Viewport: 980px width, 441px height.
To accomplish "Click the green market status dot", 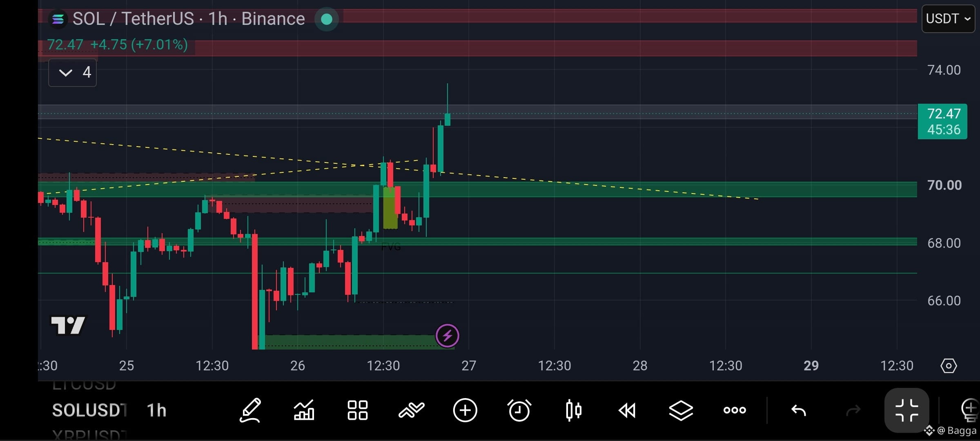I will 326,19.
